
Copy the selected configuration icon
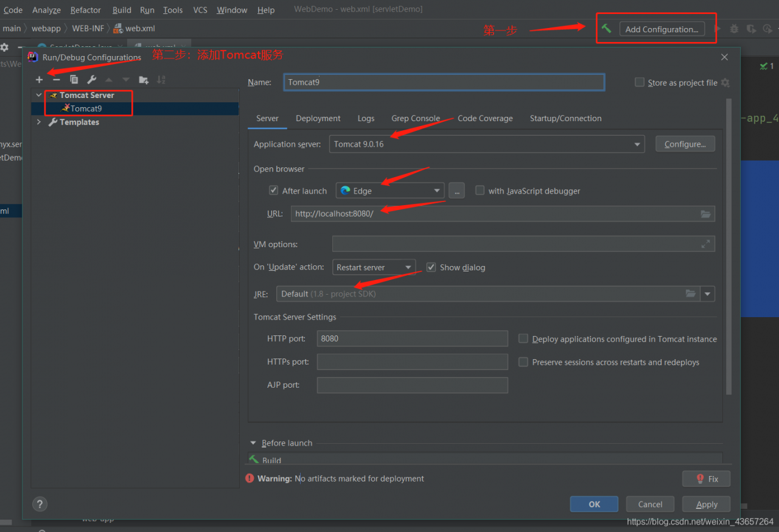coord(74,80)
